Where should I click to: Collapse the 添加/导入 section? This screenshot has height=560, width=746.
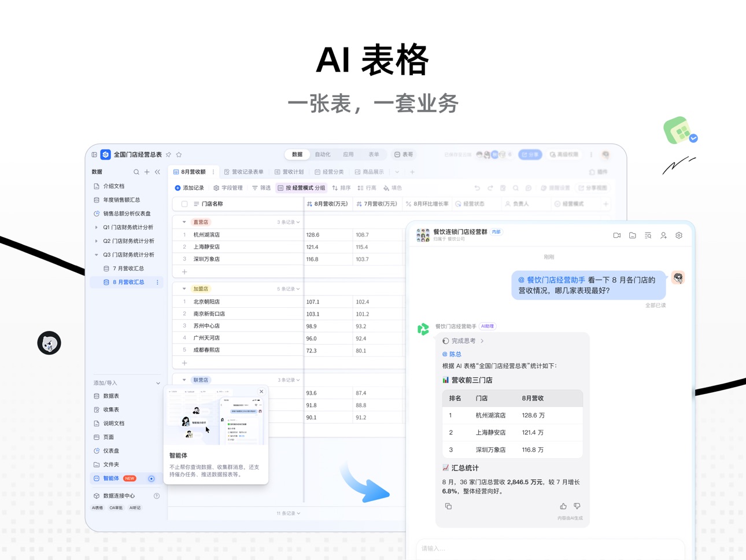tap(158, 383)
